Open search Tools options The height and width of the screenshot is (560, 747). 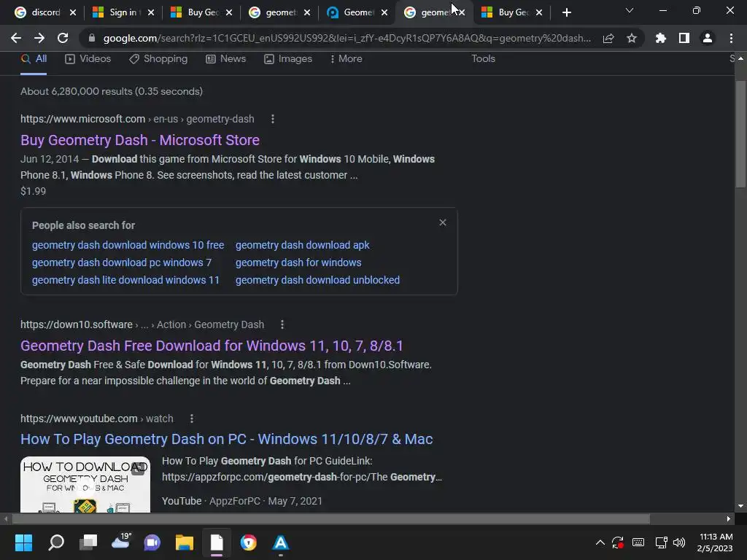tap(483, 58)
